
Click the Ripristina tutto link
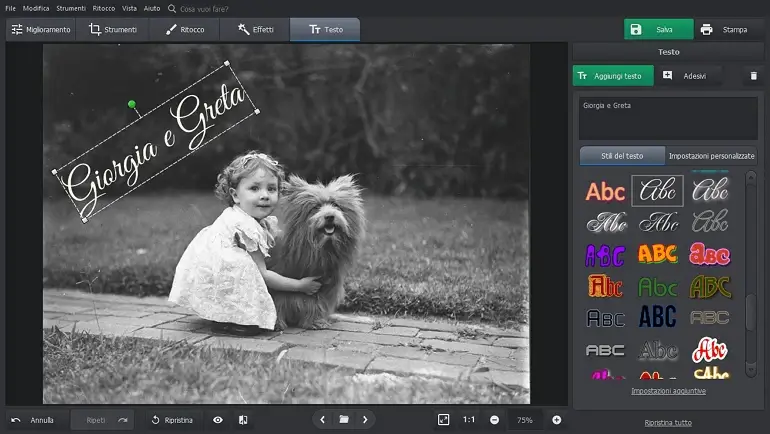tap(668, 423)
